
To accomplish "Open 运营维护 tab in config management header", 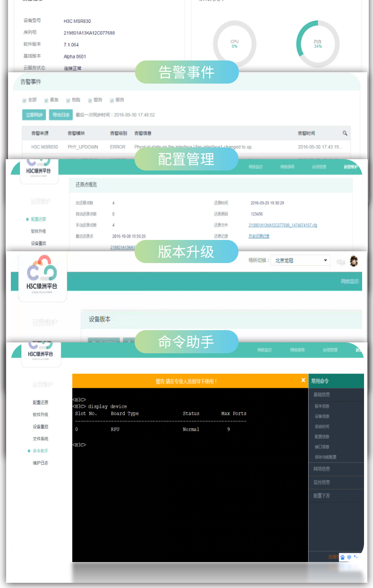I will coord(351,167).
